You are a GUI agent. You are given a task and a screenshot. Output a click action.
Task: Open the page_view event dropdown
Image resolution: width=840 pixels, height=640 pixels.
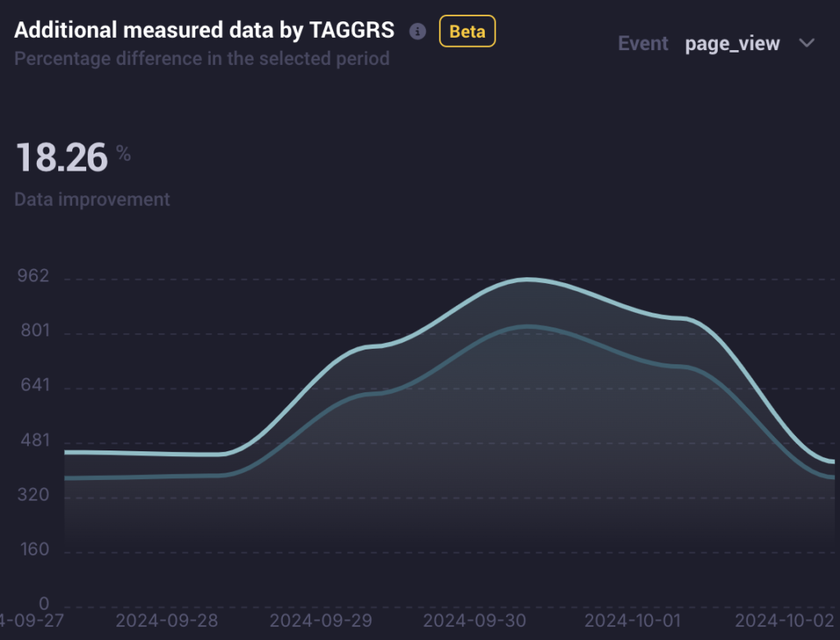749,43
